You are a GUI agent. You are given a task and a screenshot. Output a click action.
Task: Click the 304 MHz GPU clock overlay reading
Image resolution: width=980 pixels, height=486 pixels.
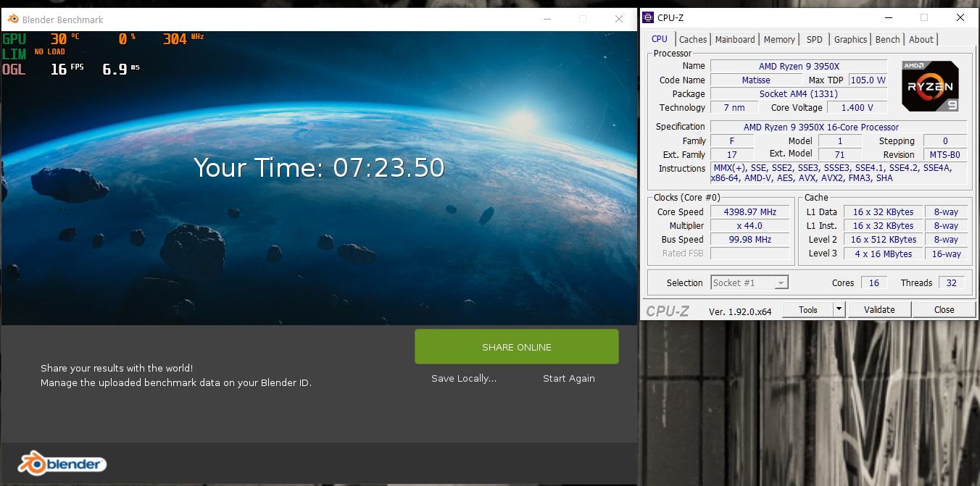pyautogui.click(x=183, y=38)
